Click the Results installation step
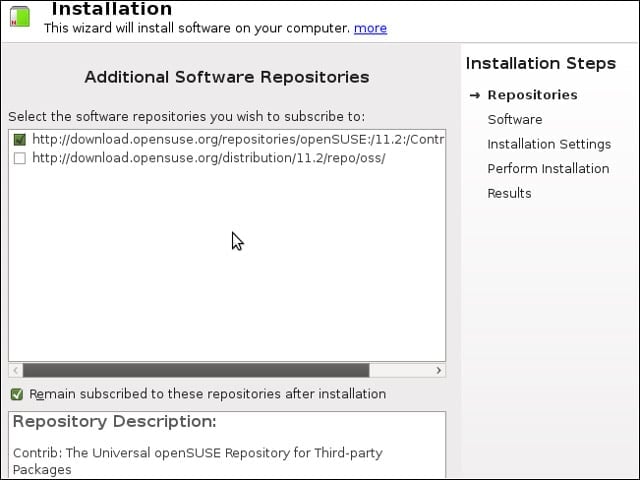Image resolution: width=640 pixels, height=480 pixels. point(509,193)
